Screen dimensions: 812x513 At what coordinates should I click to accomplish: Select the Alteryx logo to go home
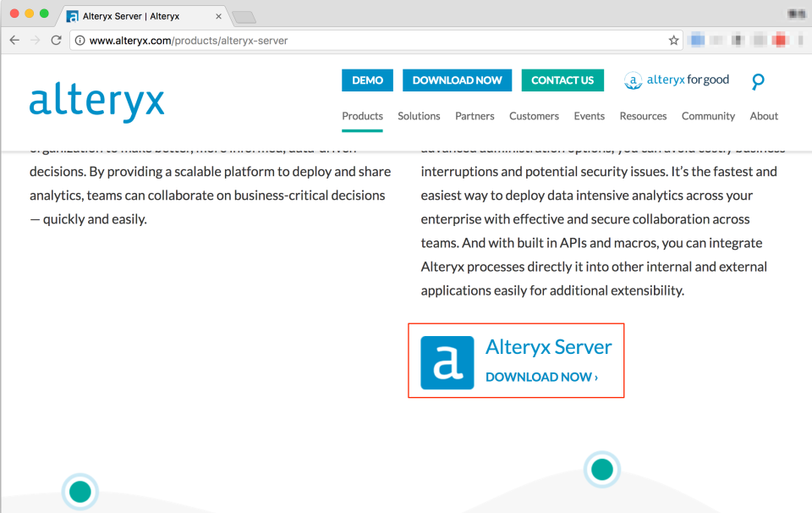point(96,102)
